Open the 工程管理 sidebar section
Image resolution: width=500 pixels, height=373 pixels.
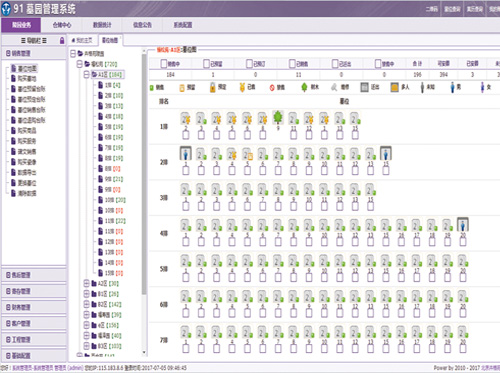pyautogui.click(x=34, y=340)
